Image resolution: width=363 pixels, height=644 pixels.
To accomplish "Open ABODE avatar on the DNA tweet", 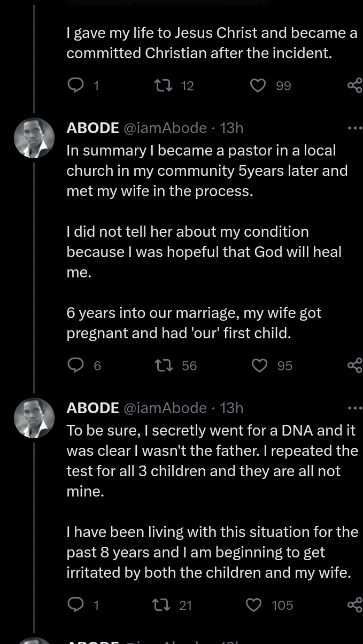I will pyautogui.click(x=34, y=418).
